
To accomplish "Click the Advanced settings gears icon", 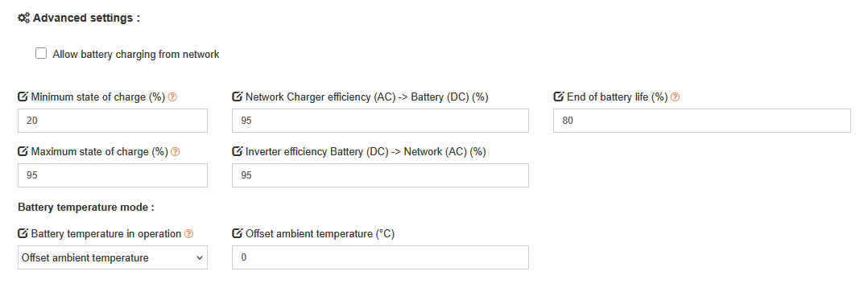I will (24, 18).
